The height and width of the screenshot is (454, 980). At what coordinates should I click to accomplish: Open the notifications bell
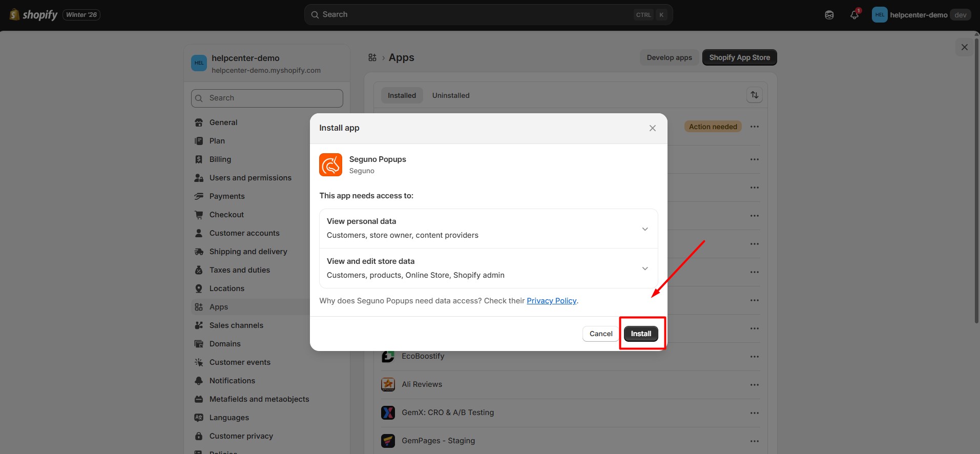[x=854, y=15]
